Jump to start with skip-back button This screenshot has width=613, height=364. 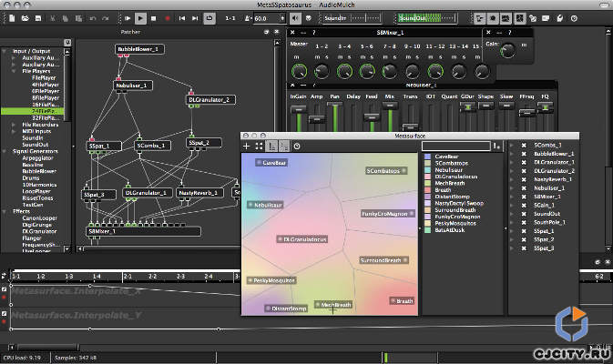[182, 18]
